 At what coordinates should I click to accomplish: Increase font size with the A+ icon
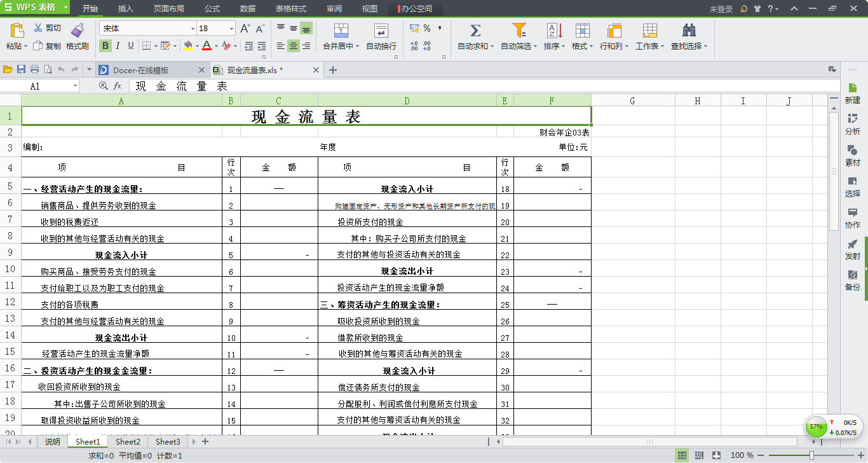[245, 29]
